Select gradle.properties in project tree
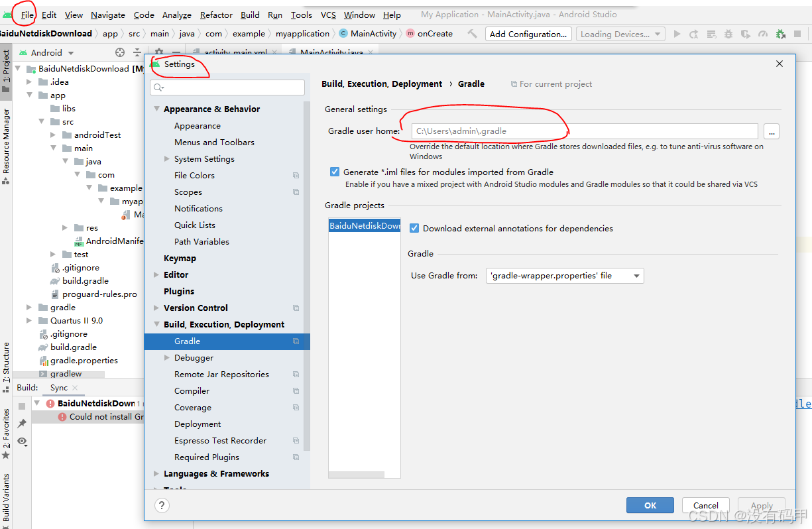The image size is (812, 529). 84,361
